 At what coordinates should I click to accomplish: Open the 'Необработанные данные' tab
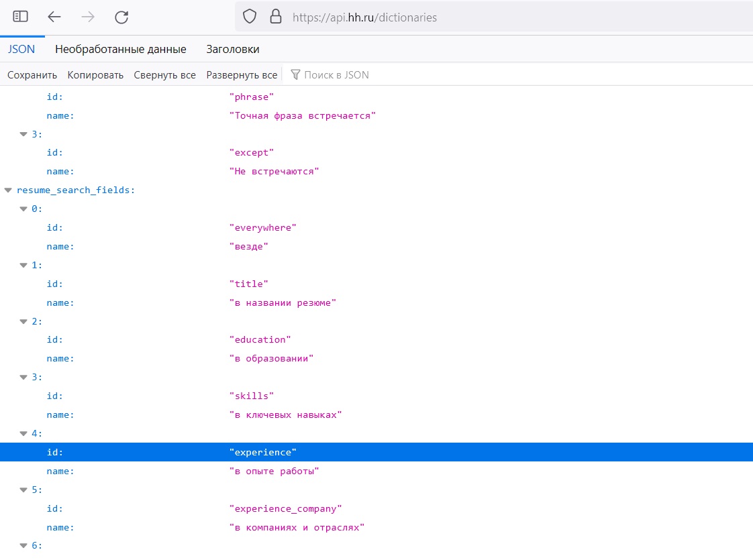(121, 49)
